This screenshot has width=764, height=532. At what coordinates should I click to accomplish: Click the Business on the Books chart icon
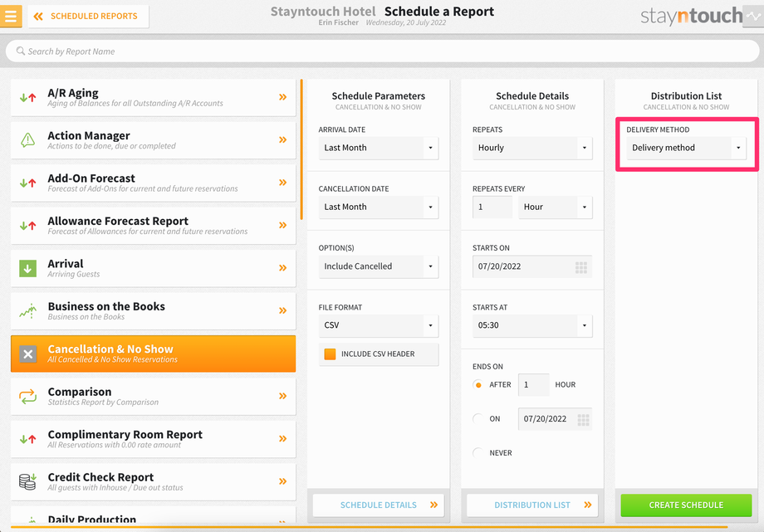pos(27,311)
